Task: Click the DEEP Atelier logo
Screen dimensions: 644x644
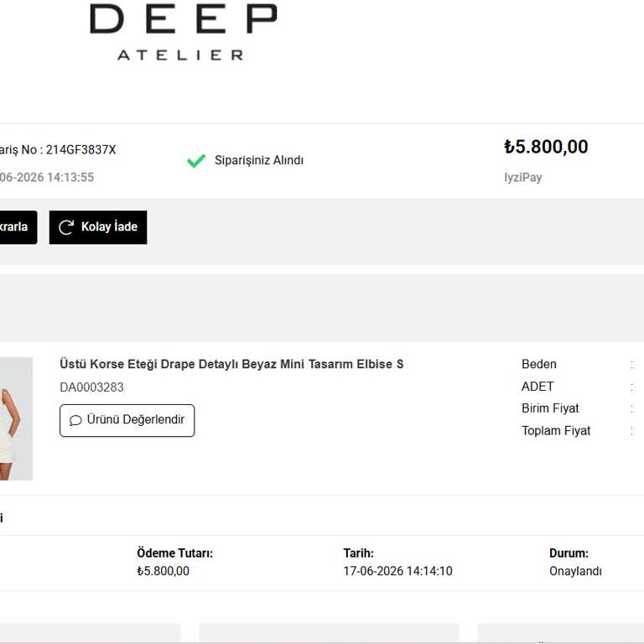Action: (183, 32)
